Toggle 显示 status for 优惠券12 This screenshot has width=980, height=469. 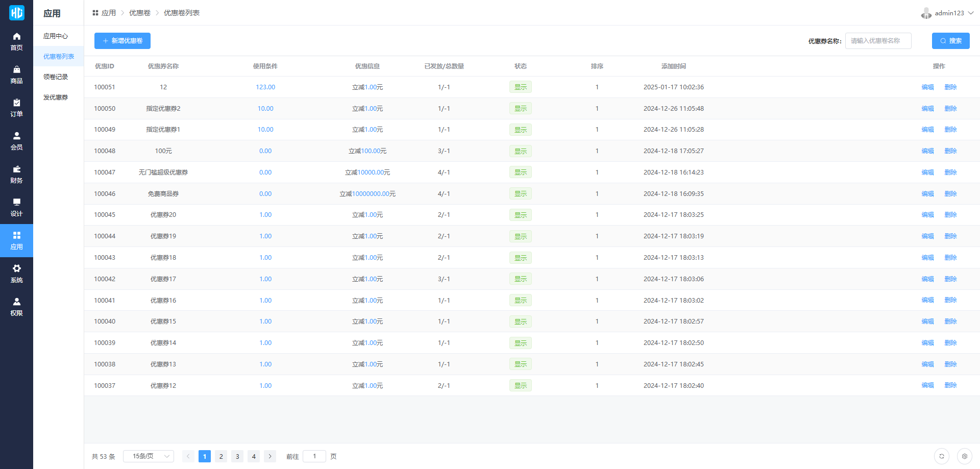tap(520, 386)
